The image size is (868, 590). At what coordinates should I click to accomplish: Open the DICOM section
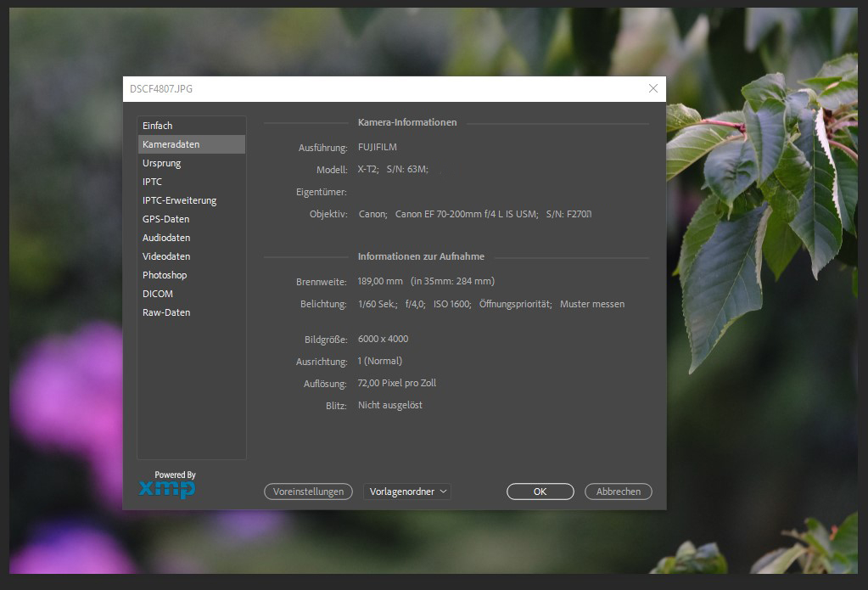191,294
